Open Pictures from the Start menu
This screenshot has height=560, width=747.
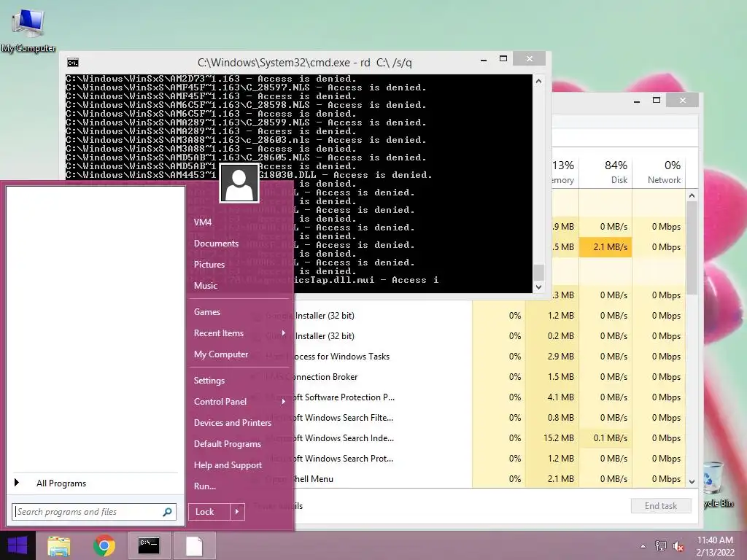tap(209, 265)
